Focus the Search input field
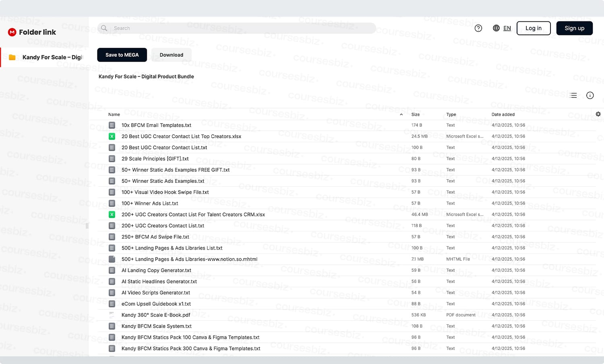Viewport: 604px width, 364px height. (x=236, y=28)
